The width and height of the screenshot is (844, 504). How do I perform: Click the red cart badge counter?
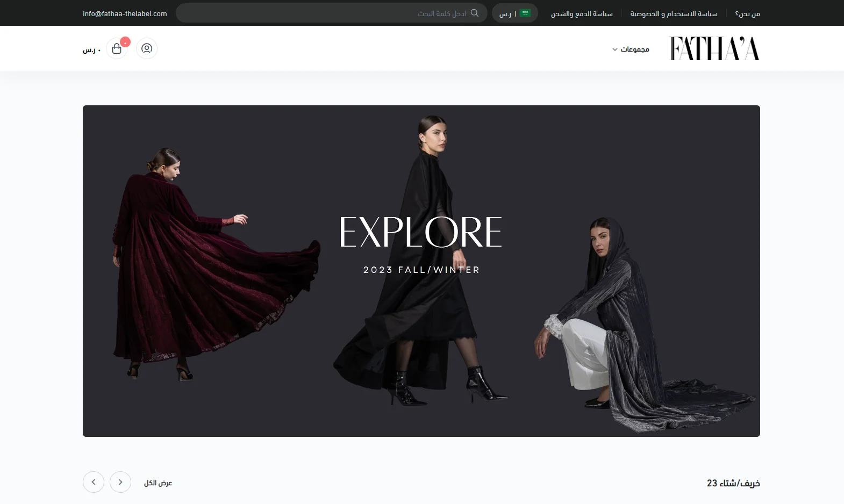click(x=125, y=42)
